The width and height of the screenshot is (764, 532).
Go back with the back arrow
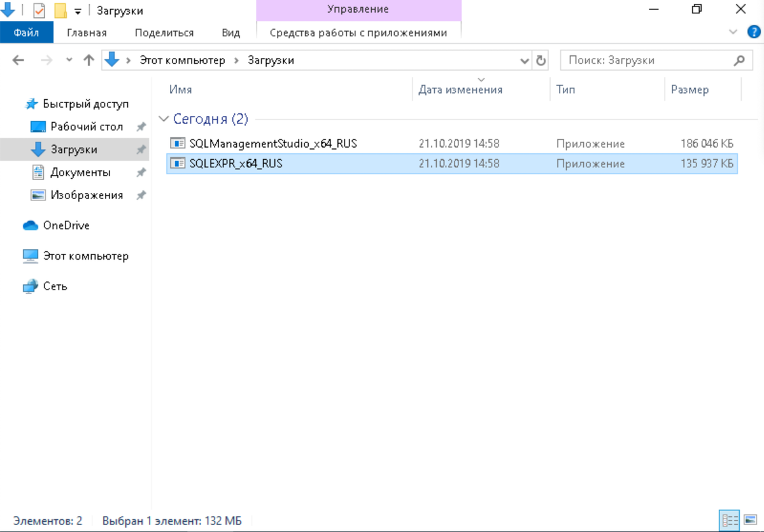(x=18, y=60)
